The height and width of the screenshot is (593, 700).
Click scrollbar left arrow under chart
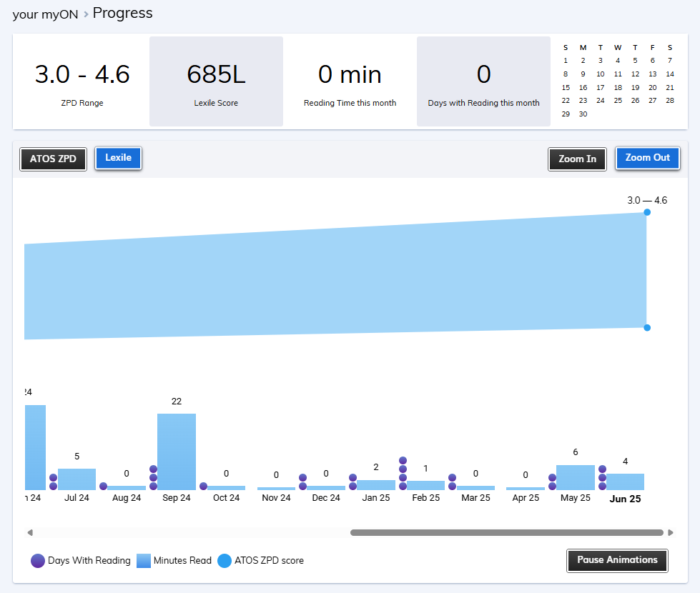click(x=30, y=532)
